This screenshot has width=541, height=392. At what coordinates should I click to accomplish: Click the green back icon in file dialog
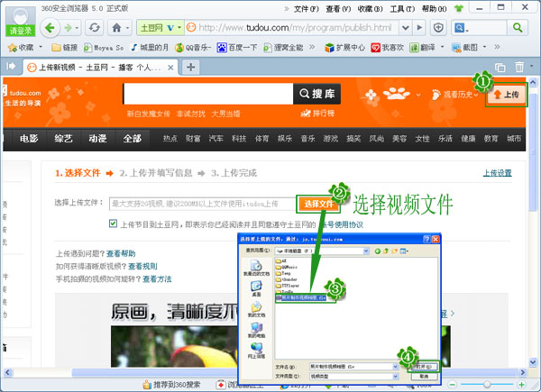tap(378, 251)
